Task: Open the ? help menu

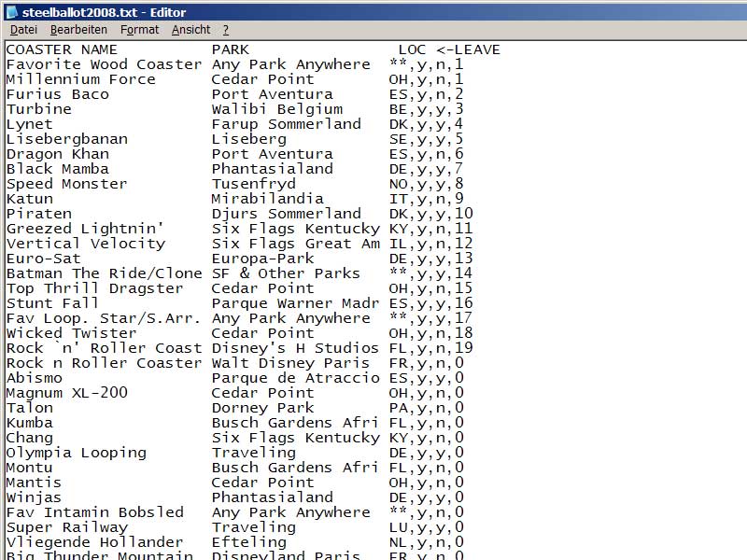Action: pyautogui.click(x=225, y=30)
